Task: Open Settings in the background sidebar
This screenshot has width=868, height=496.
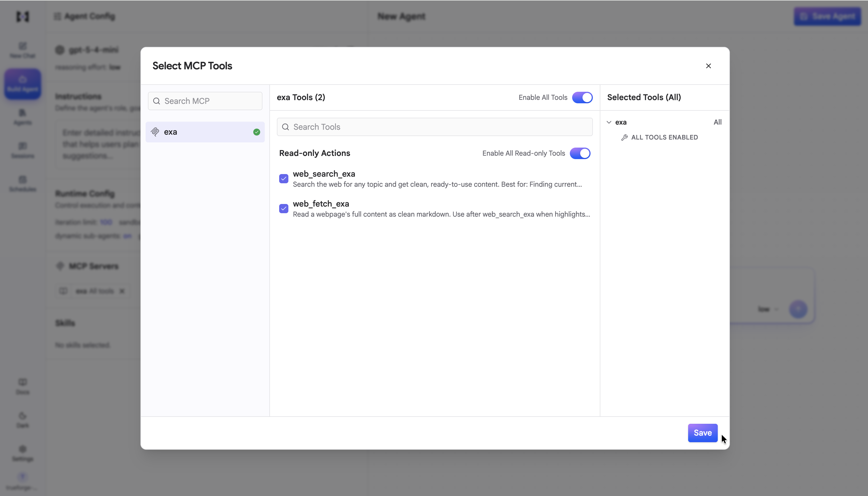Action: 22,453
